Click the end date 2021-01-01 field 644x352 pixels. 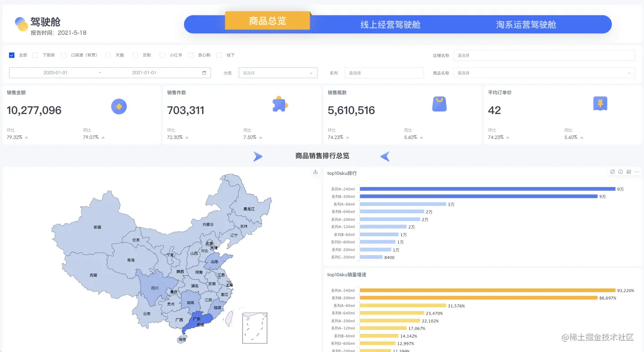pos(144,73)
